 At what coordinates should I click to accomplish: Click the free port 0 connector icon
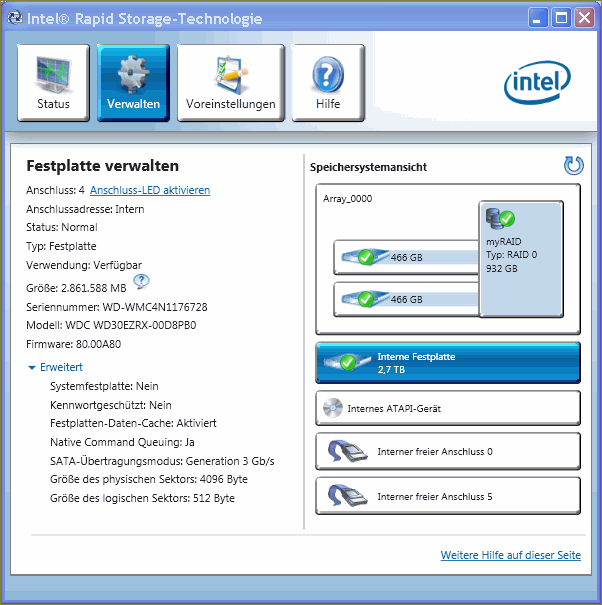[x=347, y=451]
